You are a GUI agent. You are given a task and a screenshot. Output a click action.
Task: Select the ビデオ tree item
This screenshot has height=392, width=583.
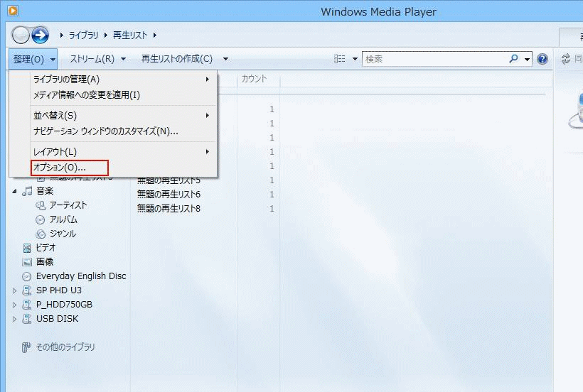coord(46,248)
